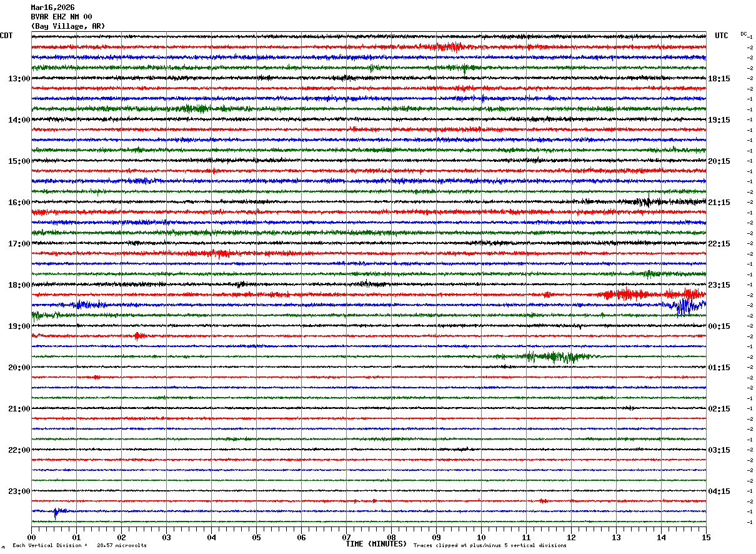Viewport: 756px width, 554px height.
Task: Click minute-axis tick label 03
Action: pyautogui.click(x=166, y=537)
